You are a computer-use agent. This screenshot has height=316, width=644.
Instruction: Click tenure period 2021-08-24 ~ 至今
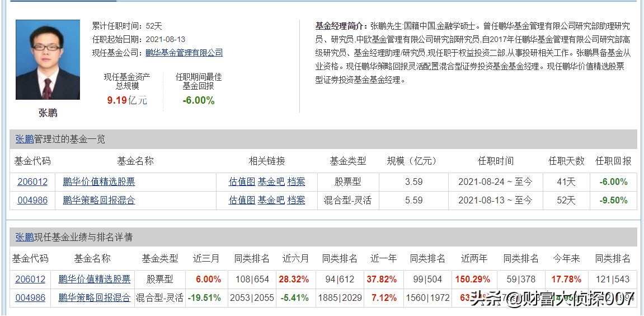(495, 182)
